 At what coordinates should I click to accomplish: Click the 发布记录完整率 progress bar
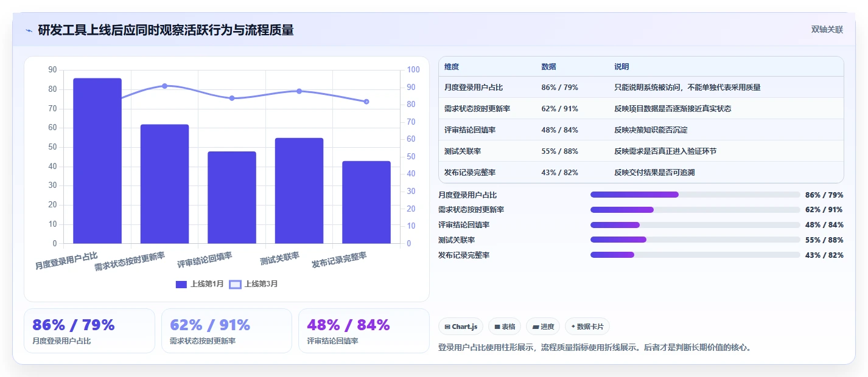tap(695, 255)
